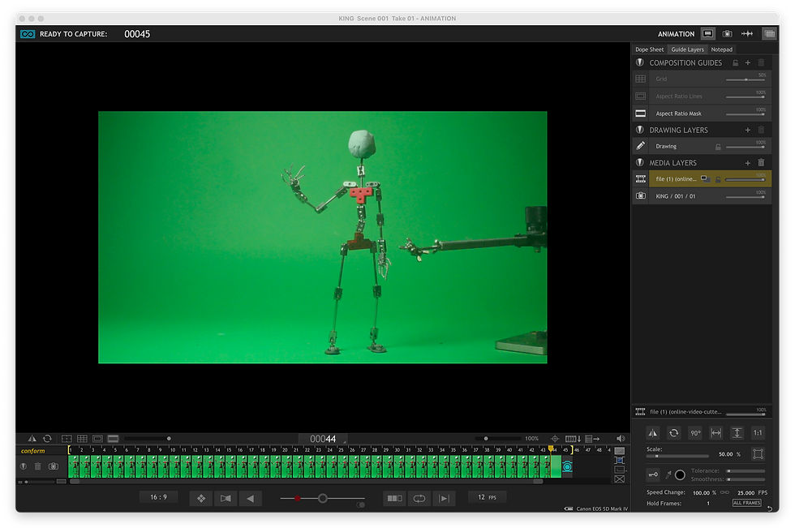Fit the media layer to height
Screen dimensions: 795x532
737,433
